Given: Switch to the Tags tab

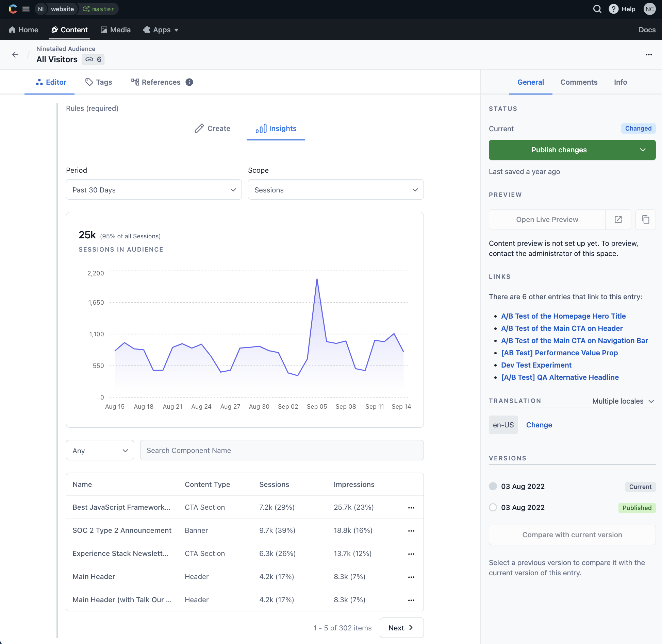Looking at the screenshot, I should tap(99, 82).
